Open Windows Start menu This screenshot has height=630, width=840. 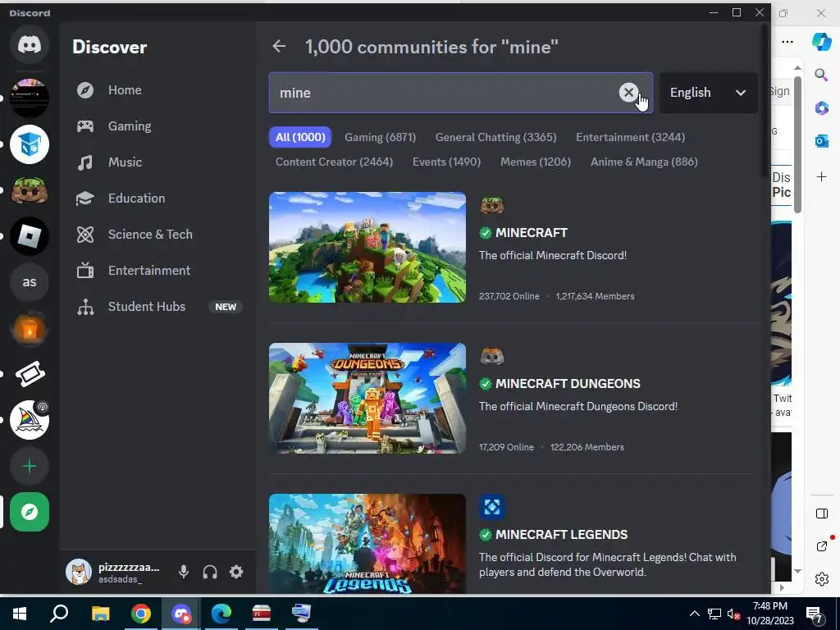tap(20, 614)
